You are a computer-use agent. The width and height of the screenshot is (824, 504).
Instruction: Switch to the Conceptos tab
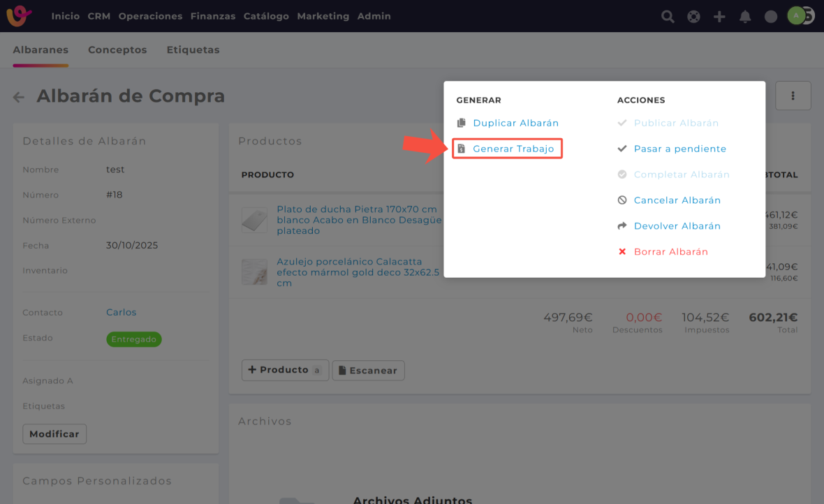(117, 50)
